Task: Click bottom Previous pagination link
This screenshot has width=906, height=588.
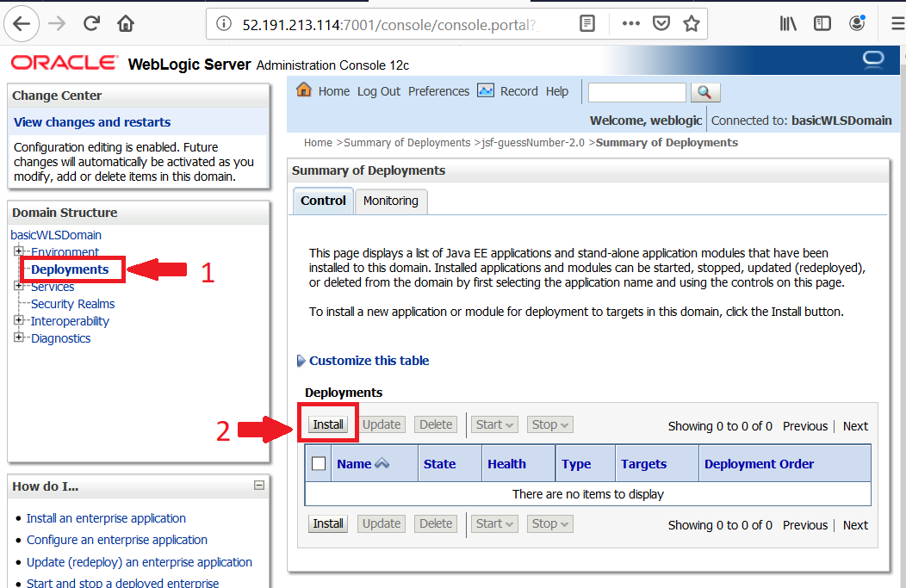Action: [805, 526]
